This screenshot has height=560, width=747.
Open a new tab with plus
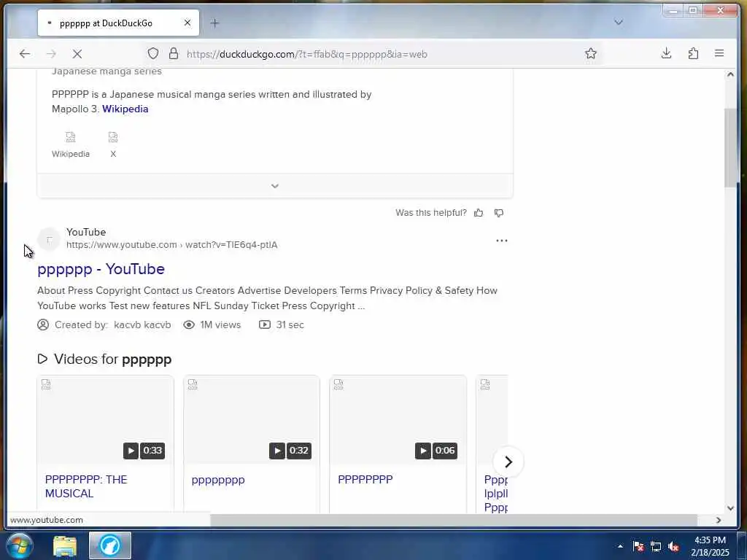214,23
